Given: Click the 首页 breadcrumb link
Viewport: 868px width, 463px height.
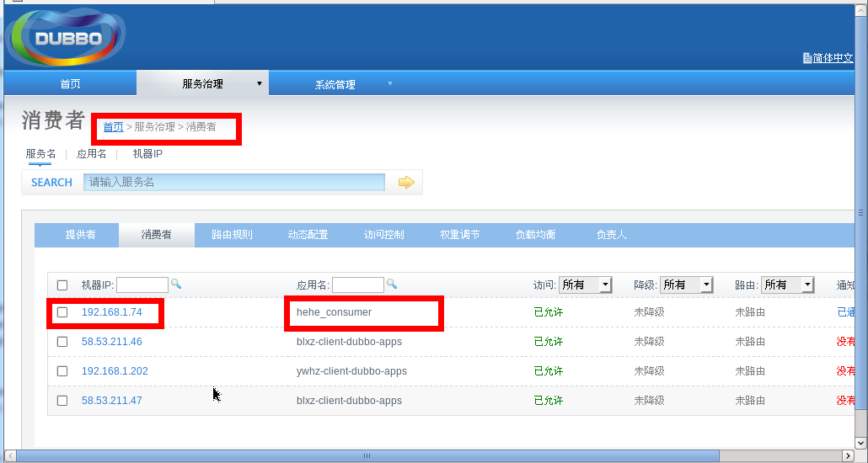Looking at the screenshot, I should click(x=114, y=126).
